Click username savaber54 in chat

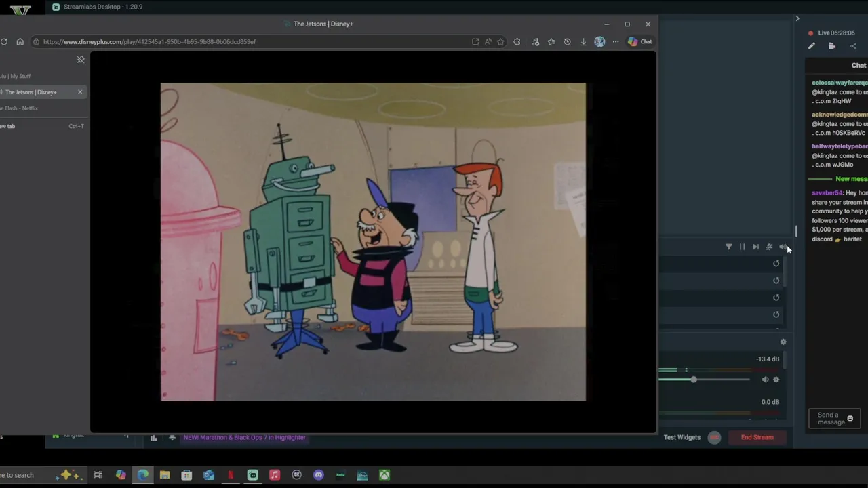pos(827,193)
